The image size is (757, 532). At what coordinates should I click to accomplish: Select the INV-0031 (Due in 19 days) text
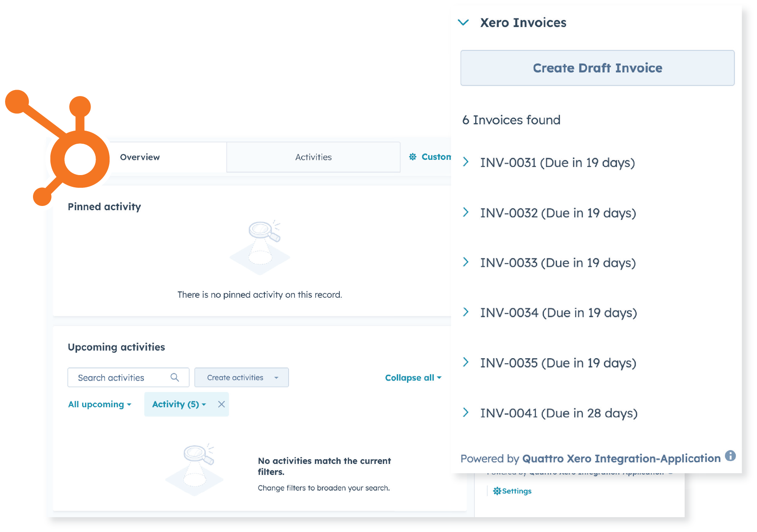[557, 163]
